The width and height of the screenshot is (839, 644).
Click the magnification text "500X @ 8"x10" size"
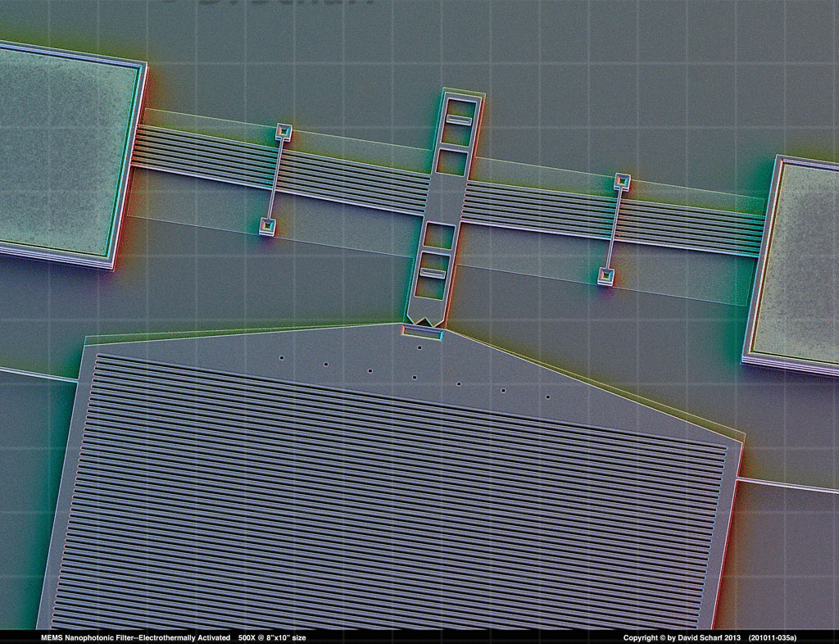pos(272,637)
